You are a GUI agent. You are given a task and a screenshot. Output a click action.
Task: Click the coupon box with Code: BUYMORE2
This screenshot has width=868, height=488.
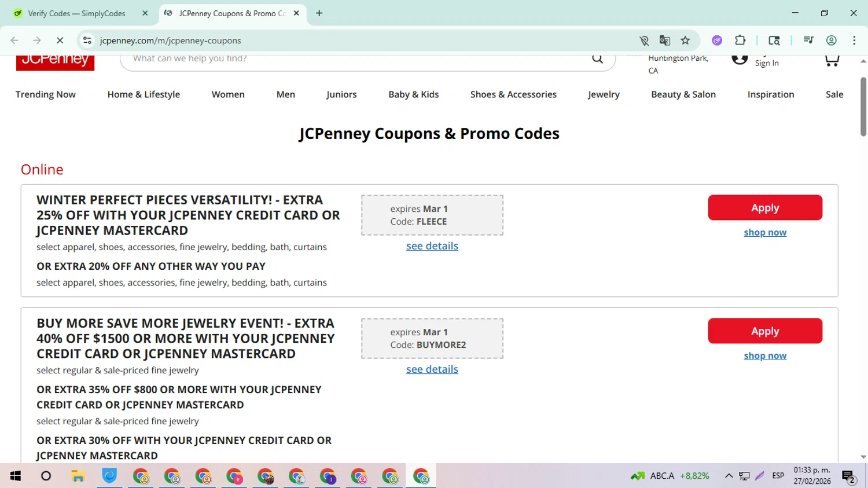pyautogui.click(x=432, y=339)
